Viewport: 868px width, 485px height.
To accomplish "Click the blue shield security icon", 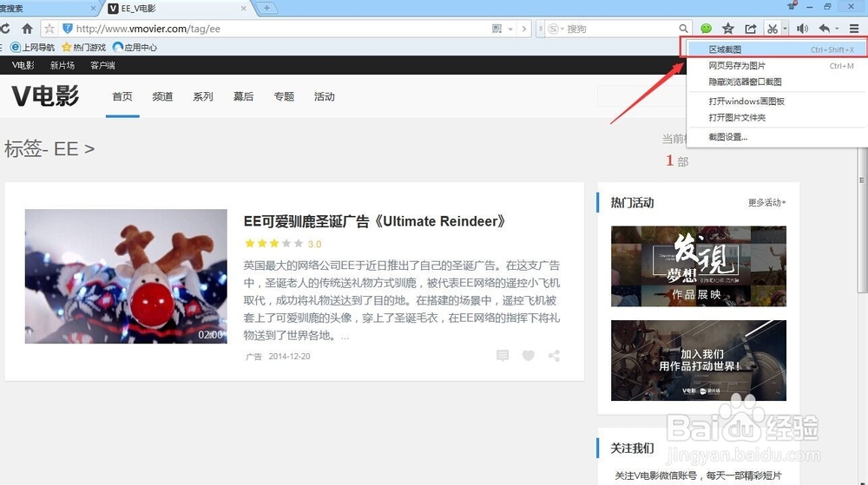I will [68, 29].
